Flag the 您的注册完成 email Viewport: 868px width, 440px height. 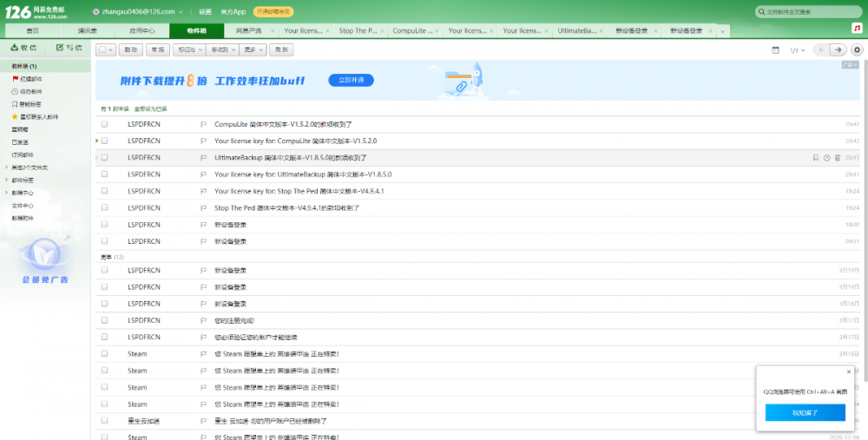(203, 320)
